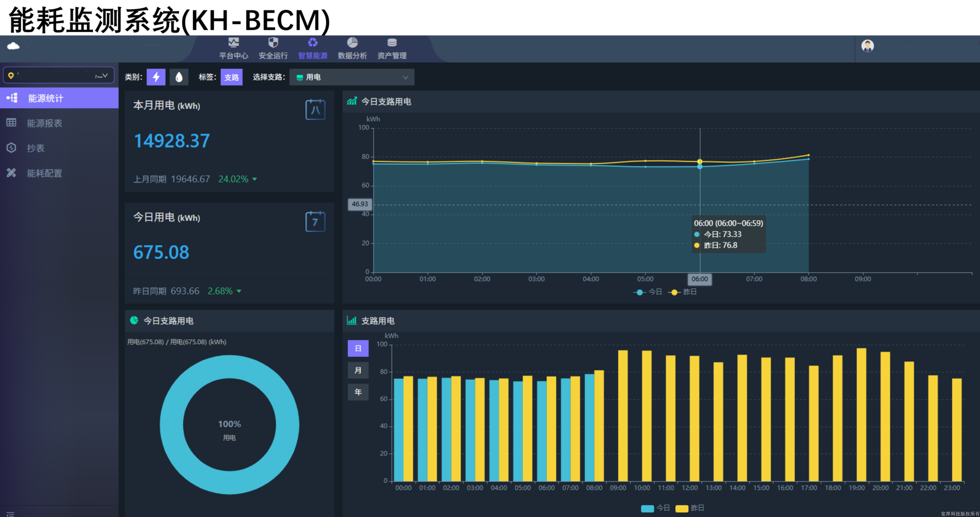Screen dimensions: 980x517
Task: Select the electricity lightning category icon
Action: 156,77
